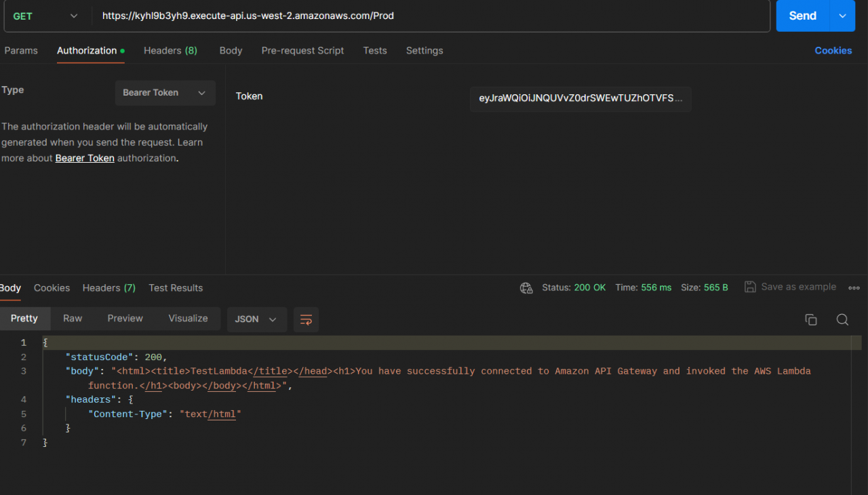Switch to the Params tab
The height and width of the screenshot is (495, 868).
21,51
